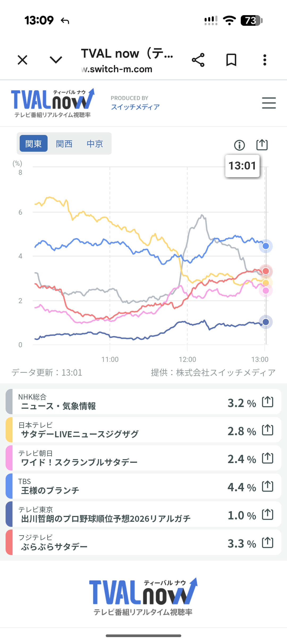
Task: Expand the browser chevron-down options
Action: click(56, 60)
